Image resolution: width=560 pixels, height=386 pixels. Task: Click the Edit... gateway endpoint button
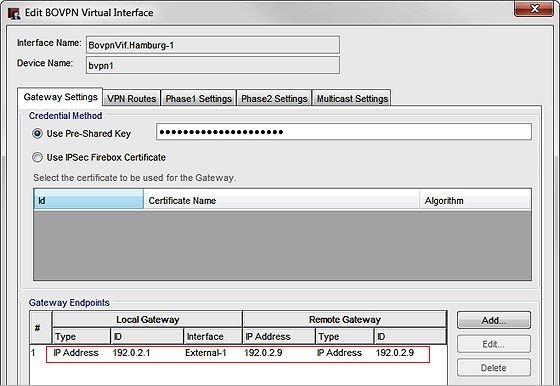pos(494,344)
